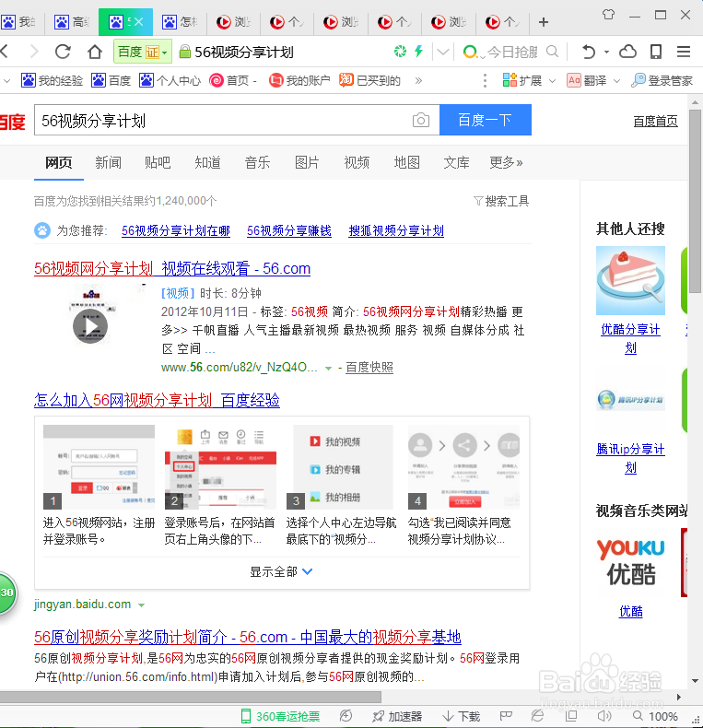The image size is (703, 728).
Task: Click the undo closed tab icon
Action: [589, 51]
